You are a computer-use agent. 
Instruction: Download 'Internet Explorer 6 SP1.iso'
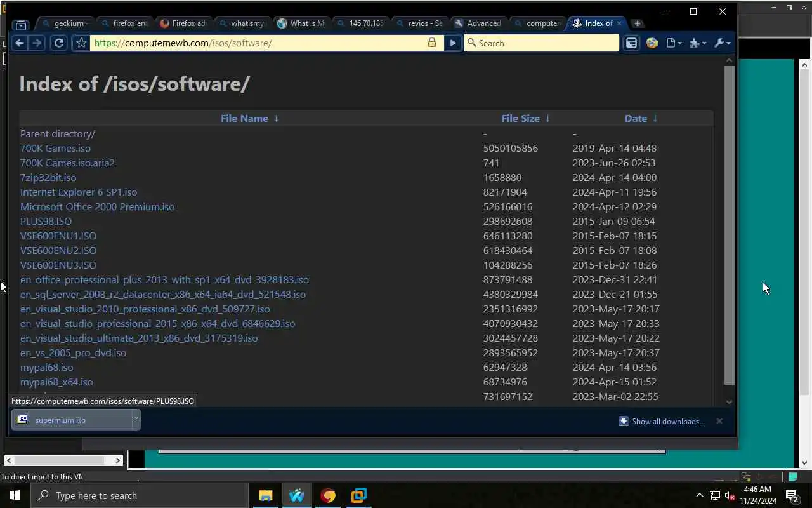click(79, 192)
